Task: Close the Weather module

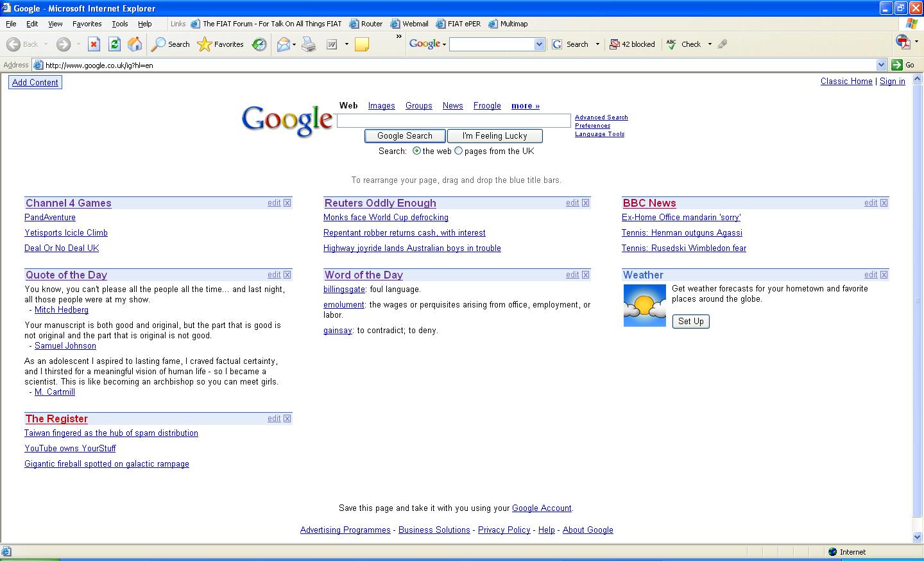Action: coord(884,275)
